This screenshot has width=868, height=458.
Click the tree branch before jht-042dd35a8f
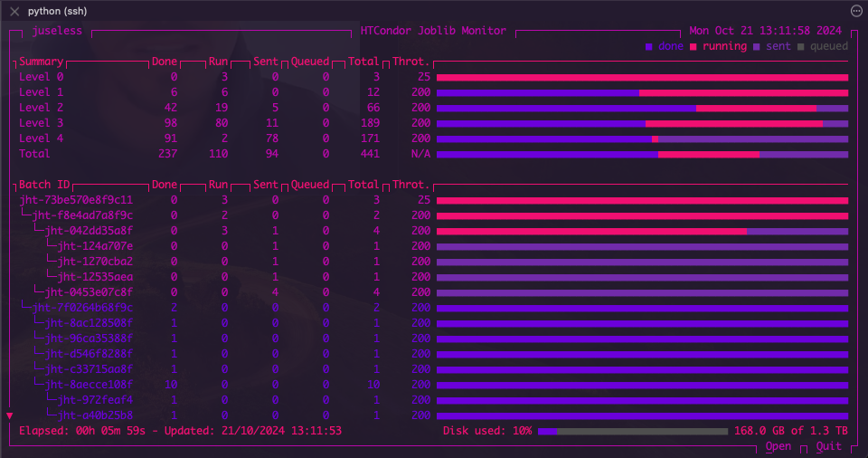coord(38,230)
